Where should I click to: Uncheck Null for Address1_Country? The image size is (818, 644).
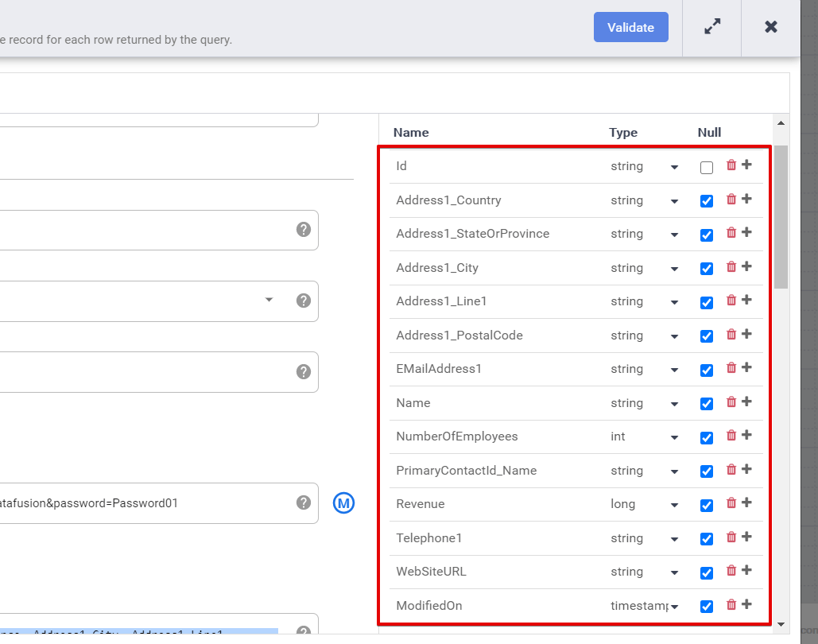click(x=707, y=201)
